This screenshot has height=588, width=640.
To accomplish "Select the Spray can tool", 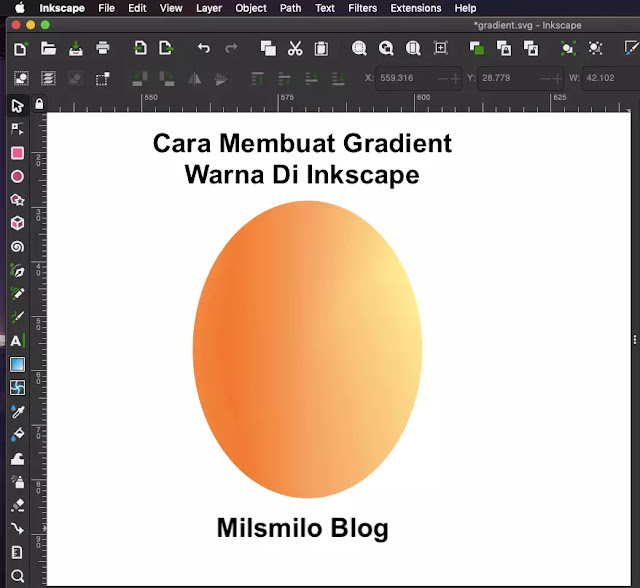I will [x=18, y=482].
